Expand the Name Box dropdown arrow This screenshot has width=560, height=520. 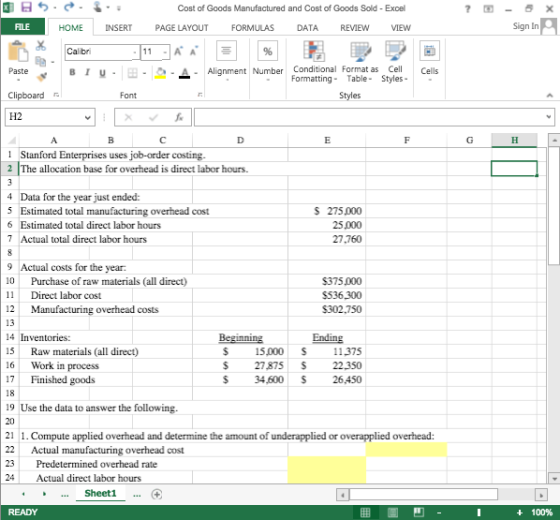88,117
